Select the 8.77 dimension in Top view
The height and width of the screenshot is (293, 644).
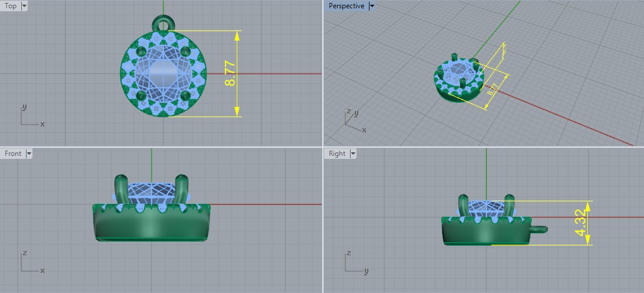(231, 74)
